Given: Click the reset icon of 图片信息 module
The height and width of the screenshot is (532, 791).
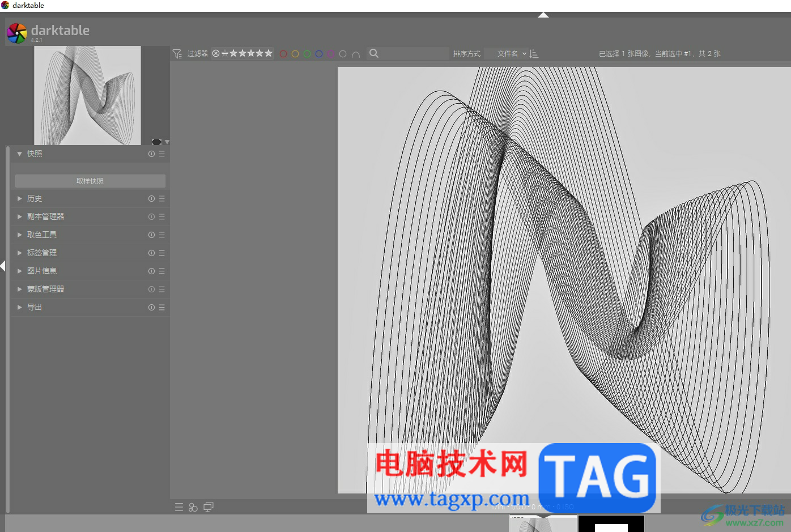Looking at the screenshot, I should [x=151, y=271].
